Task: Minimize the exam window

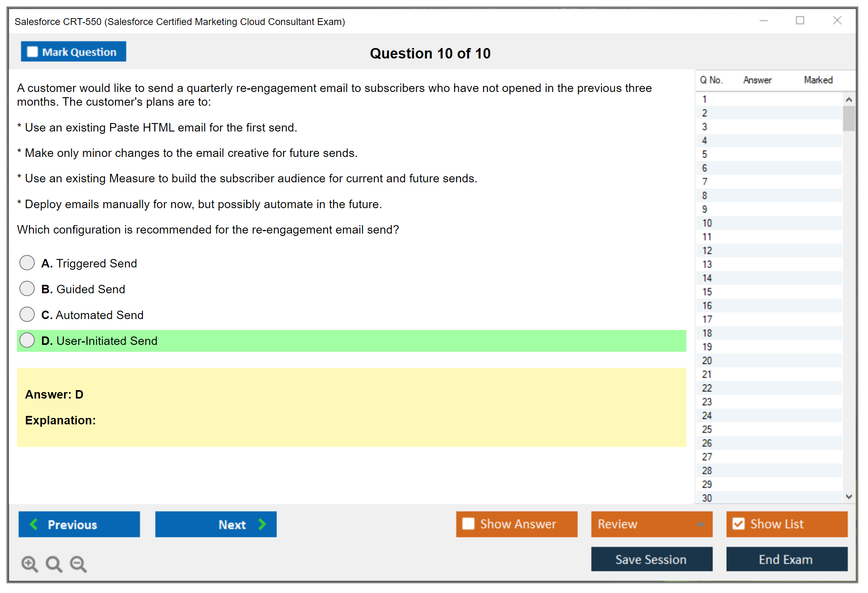Action: click(x=763, y=21)
